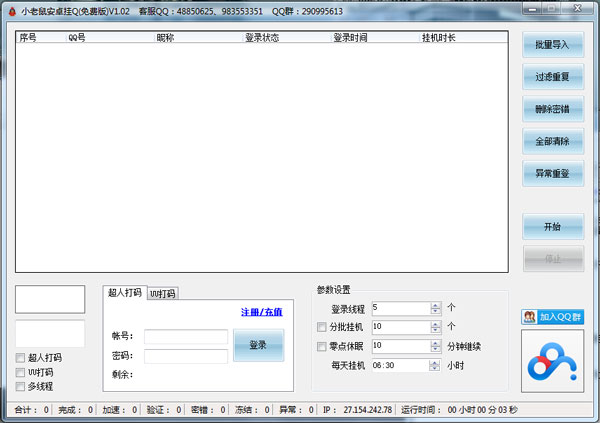Open the 注册/充值 link
The image size is (600, 423).
tap(261, 312)
